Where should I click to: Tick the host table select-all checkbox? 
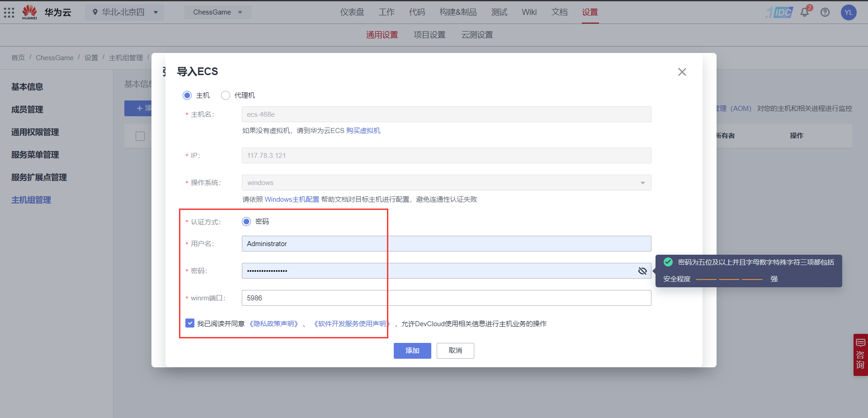(140, 136)
